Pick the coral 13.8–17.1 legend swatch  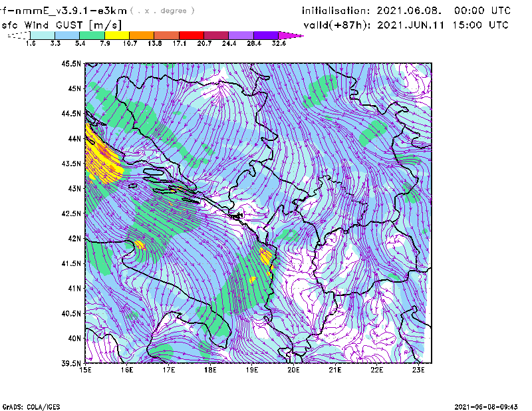(167, 35)
